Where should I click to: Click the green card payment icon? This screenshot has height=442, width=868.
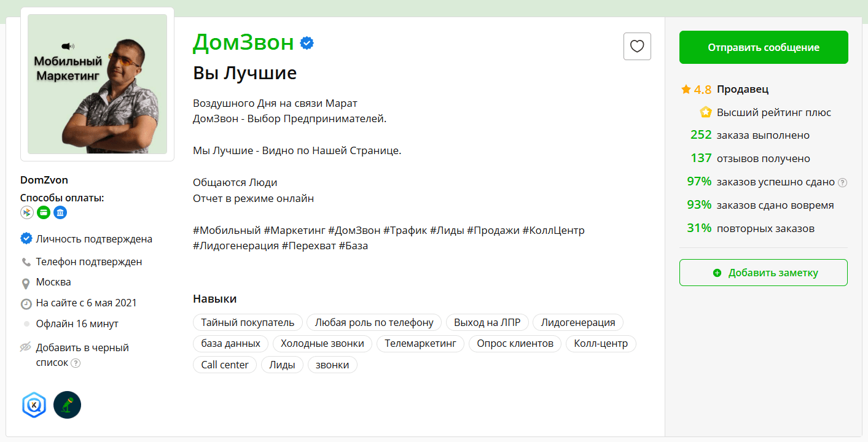pyautogui.click(x=44, y=212)
